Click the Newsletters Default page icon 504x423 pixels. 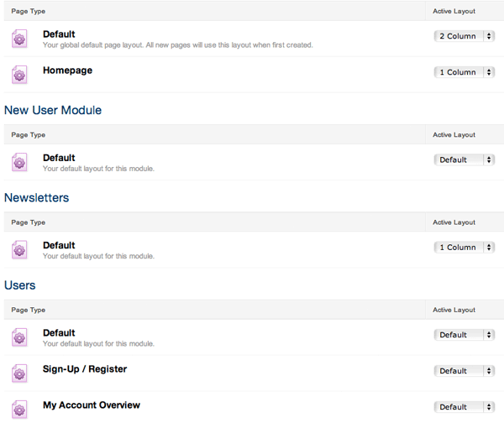click(x=20, y=250)
